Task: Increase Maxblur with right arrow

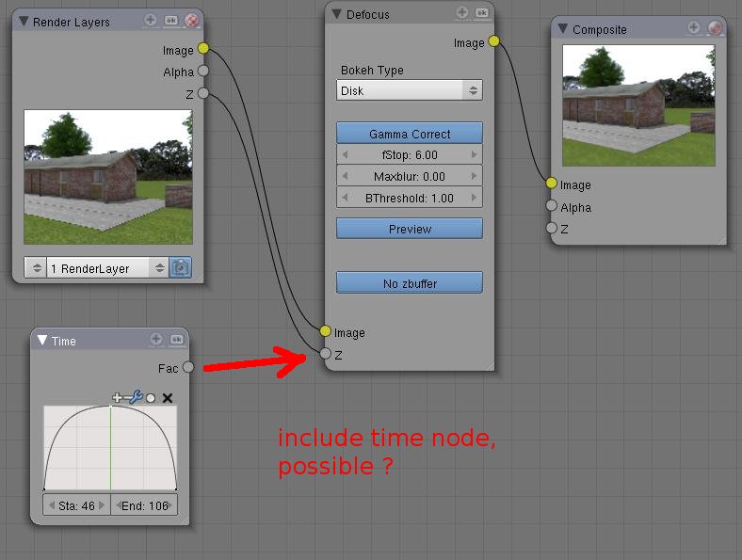Action: coord(474,176)
